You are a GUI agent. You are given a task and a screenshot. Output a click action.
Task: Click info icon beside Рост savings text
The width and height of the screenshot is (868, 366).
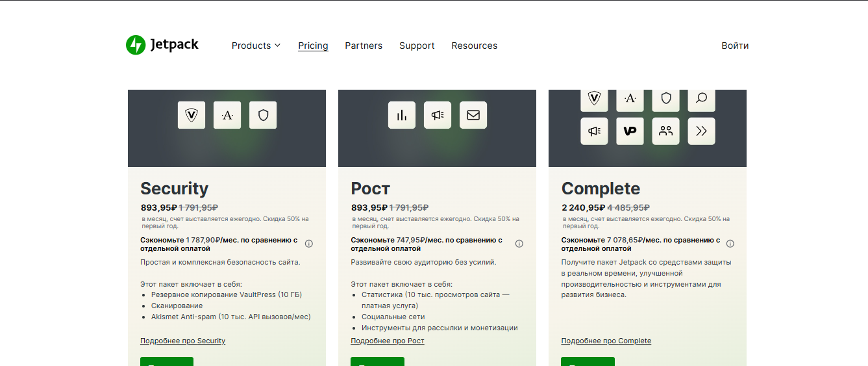click(519, 244)
